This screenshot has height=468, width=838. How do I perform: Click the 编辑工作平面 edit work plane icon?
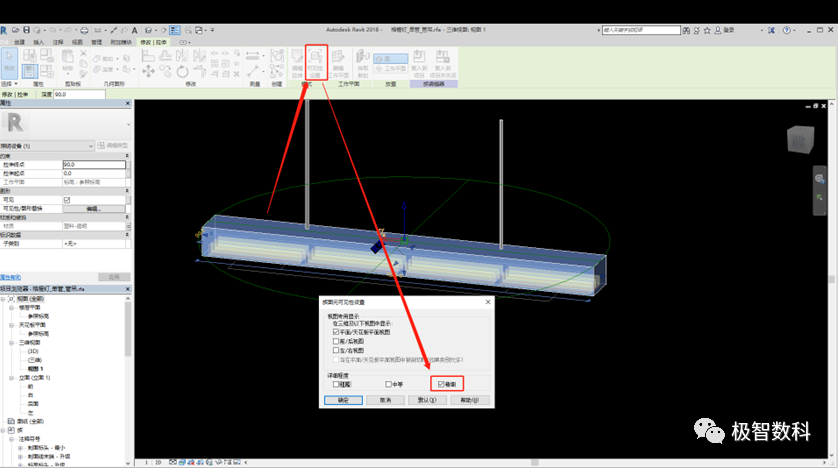pos(338,63)
